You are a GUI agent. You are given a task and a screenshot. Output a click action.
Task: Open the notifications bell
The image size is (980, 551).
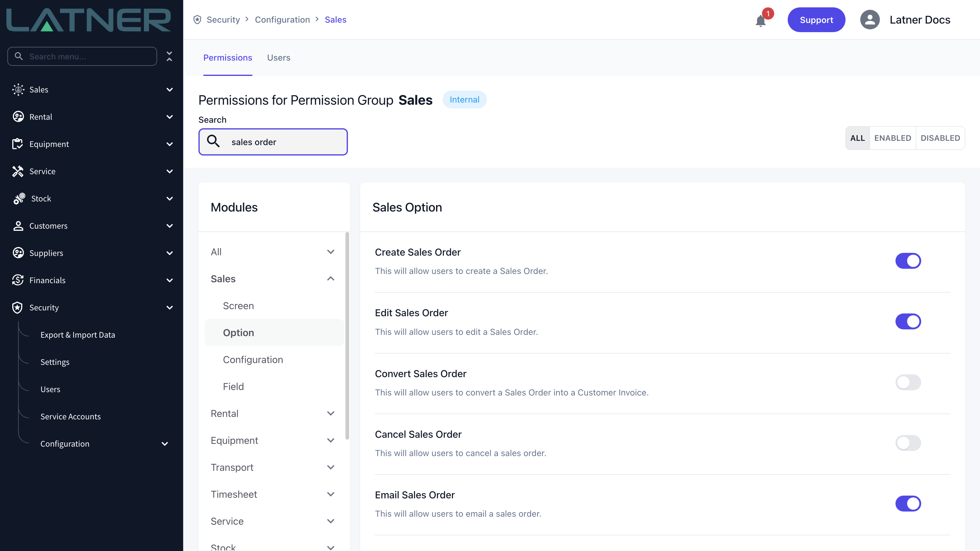pyautogui.click(x=760, y=21)
